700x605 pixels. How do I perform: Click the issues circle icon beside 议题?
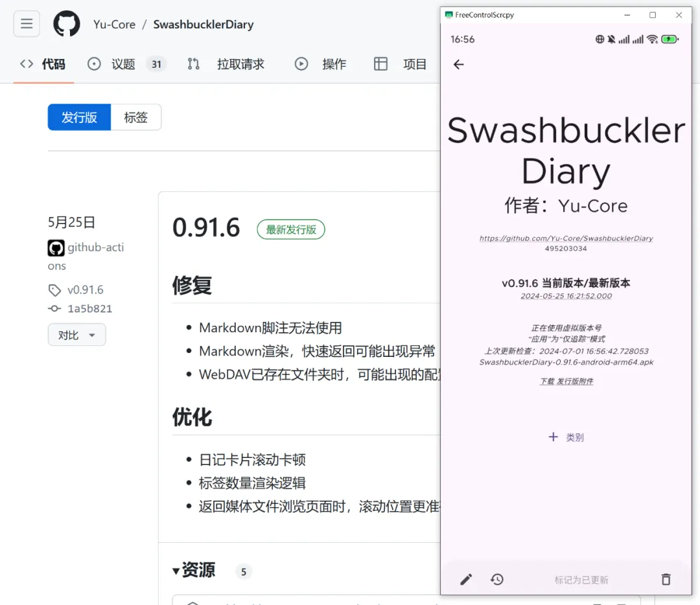tap(94, 64)
